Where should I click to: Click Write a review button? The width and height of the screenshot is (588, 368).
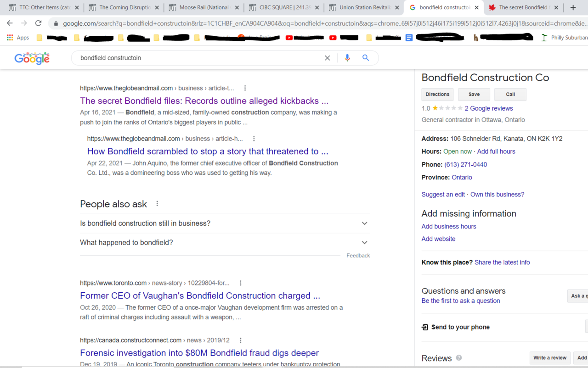click(x=549, y=358)
